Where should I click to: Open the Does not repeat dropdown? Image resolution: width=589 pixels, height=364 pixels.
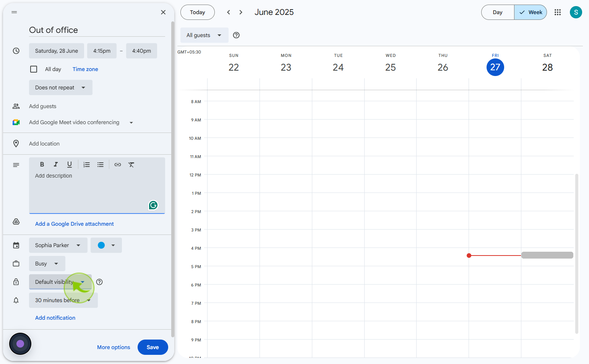click(x=61, y=87)
